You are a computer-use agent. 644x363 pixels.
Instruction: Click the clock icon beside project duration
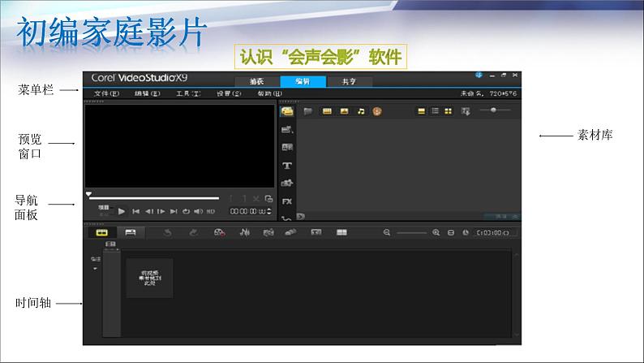pyautogui.click(x=466, y=233)
